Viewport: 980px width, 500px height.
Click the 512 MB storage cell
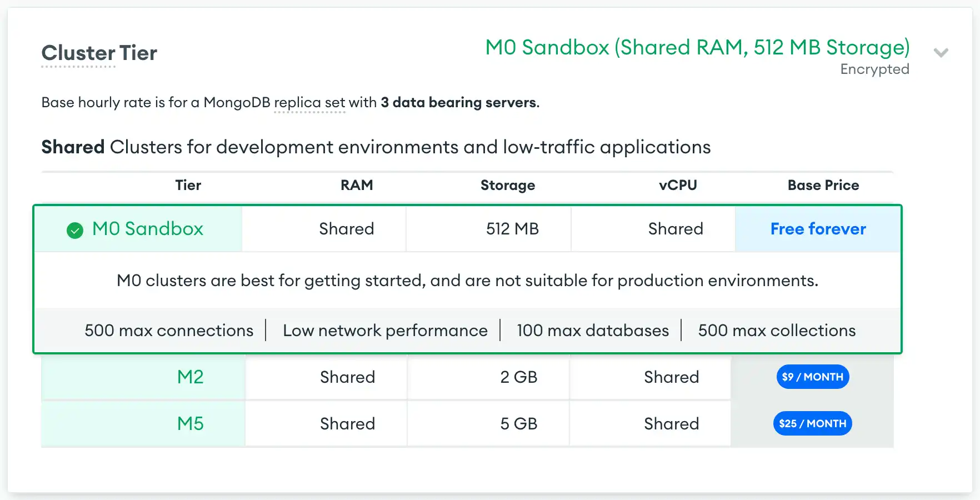pos(512,229)
